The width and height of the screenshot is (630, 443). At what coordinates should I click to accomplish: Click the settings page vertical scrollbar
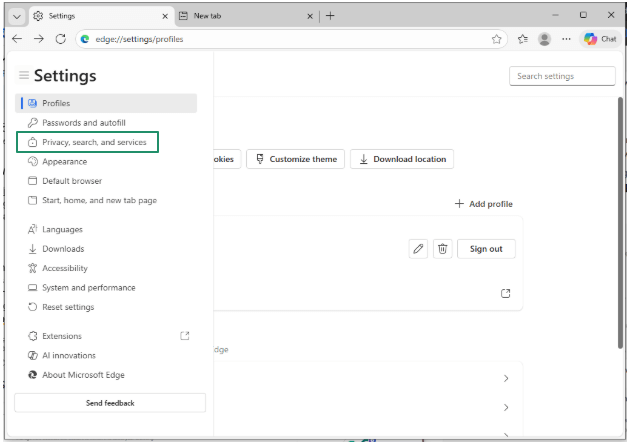point(620,223)
